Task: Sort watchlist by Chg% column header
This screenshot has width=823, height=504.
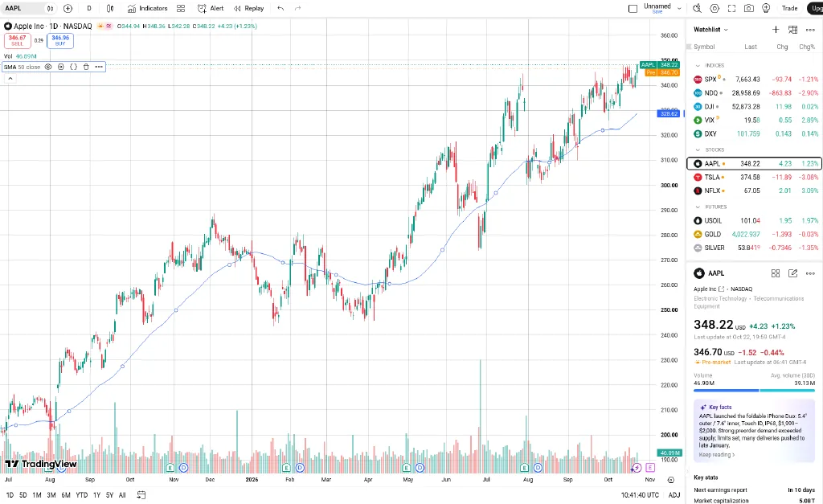Action: click(807, 47)
